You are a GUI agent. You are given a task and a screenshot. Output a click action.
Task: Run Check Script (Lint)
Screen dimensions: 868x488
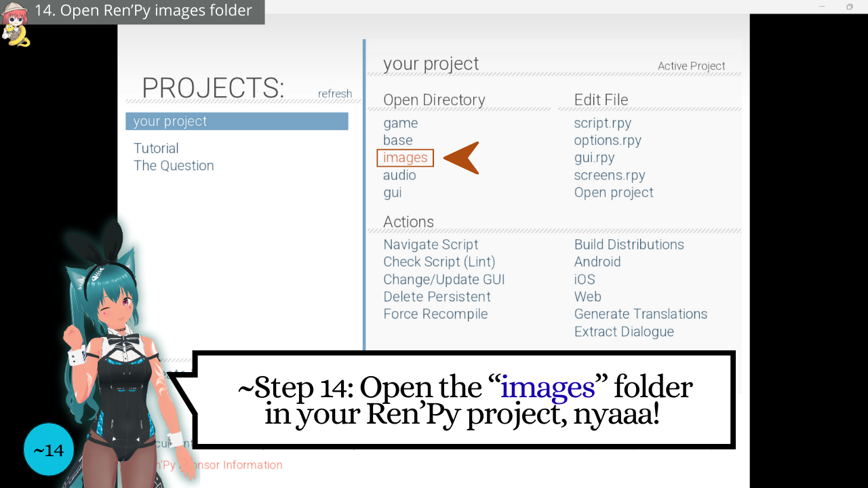(x=439, y=262)
